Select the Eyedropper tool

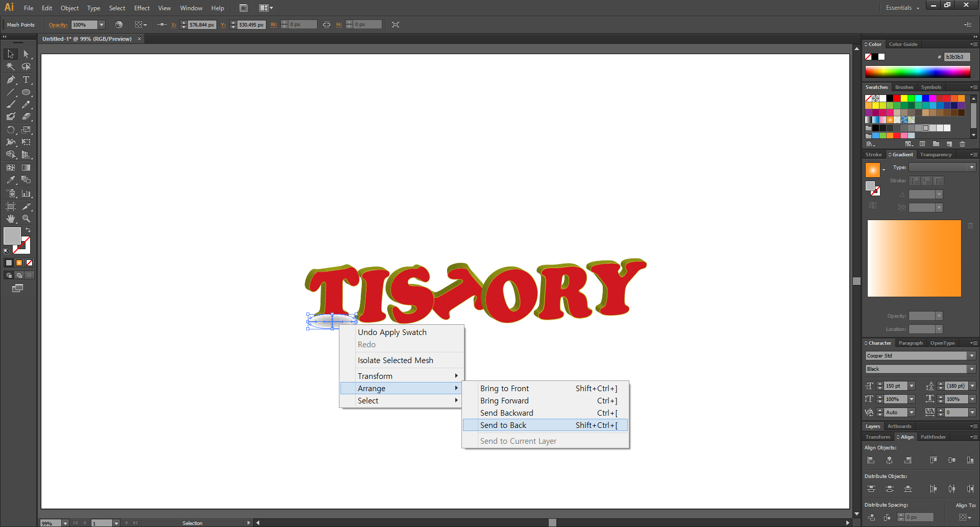[x=10, y=180]
